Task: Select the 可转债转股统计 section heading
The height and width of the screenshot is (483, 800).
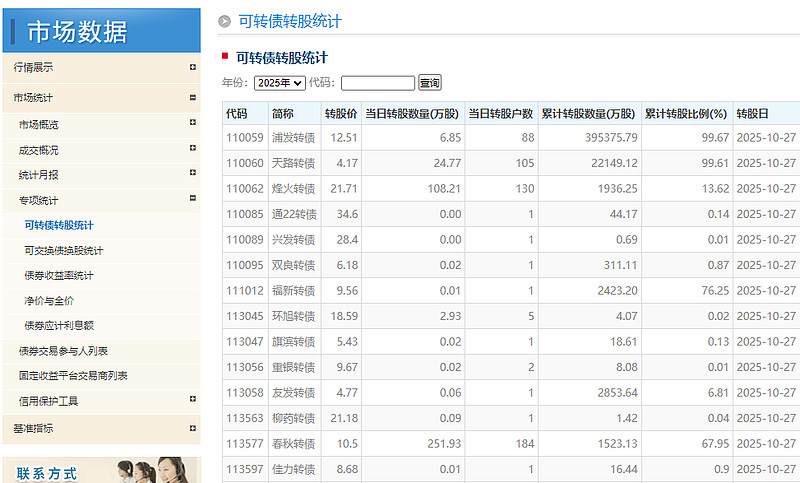Action: click(282, 58)
